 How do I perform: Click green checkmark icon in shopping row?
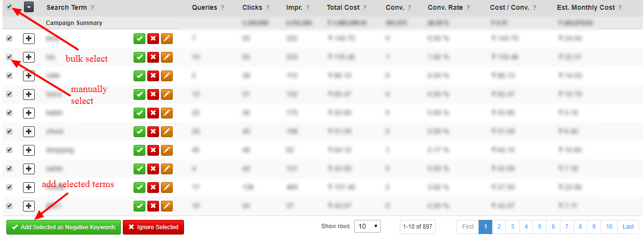(139, 150)
